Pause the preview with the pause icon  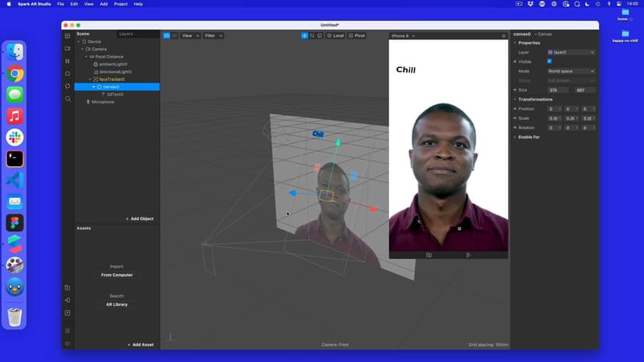tap(68, 61)
